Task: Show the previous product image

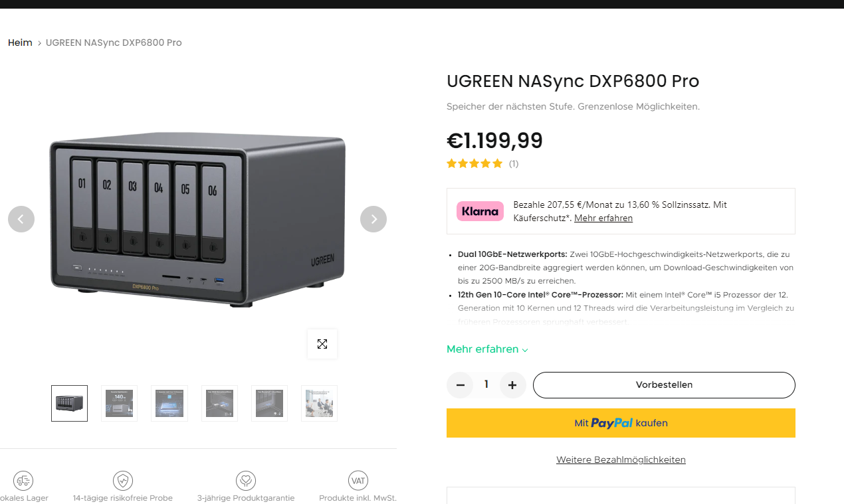Action: pyautogui.click(x=21, y=219)
